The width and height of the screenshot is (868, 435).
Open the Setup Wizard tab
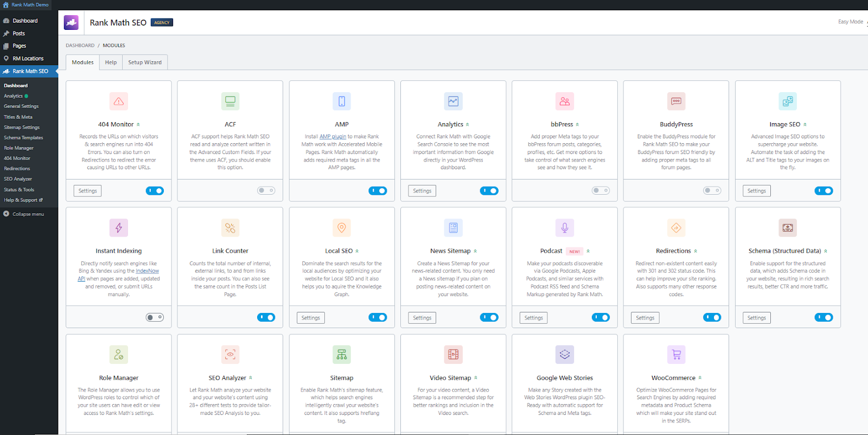click(145, 62)
